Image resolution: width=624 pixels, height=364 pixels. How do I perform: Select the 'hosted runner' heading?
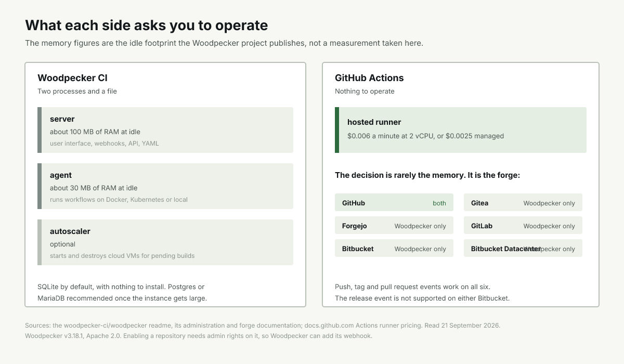coord(374,122)
